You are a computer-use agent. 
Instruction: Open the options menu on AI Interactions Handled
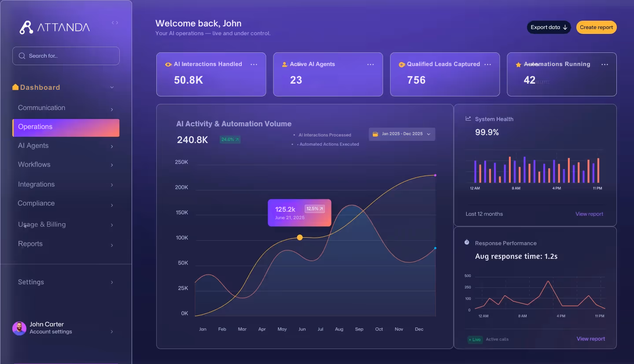(254, 64)
